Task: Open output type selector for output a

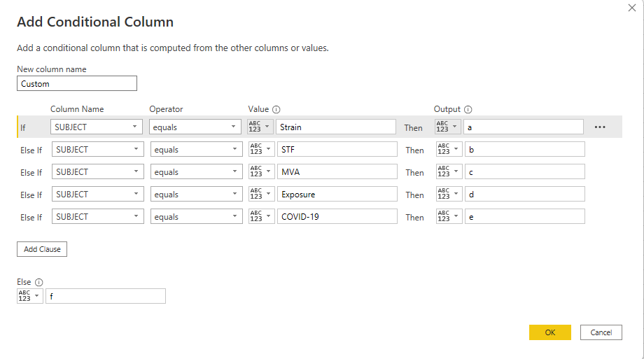Action: coord(448,127)
